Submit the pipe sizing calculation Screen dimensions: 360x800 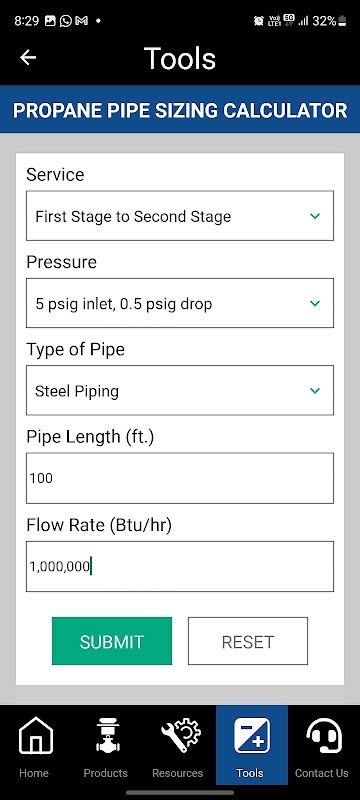[x=112, y=641]
